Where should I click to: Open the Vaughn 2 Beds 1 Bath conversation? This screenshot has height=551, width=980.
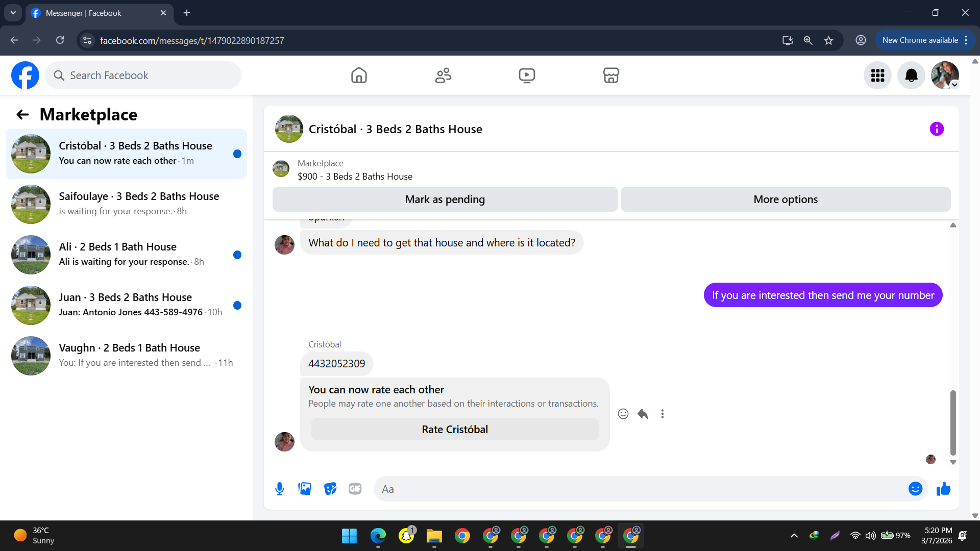(126, 356)
